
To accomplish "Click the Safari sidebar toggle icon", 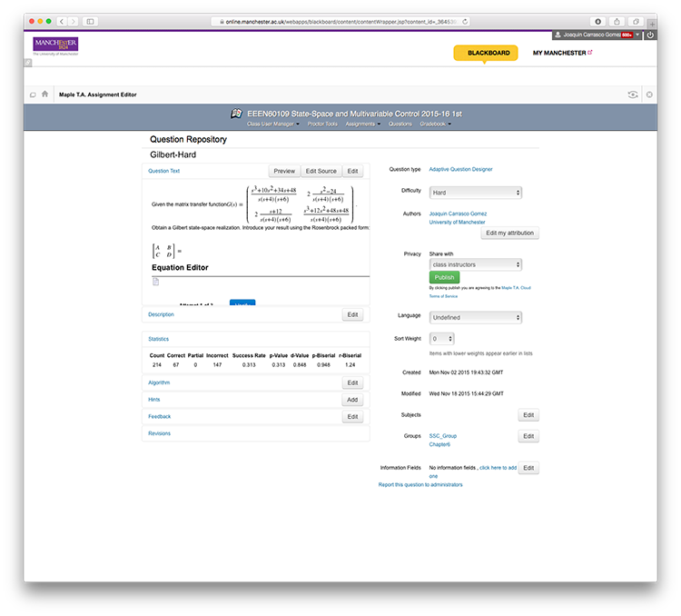I will click(91, 21).
